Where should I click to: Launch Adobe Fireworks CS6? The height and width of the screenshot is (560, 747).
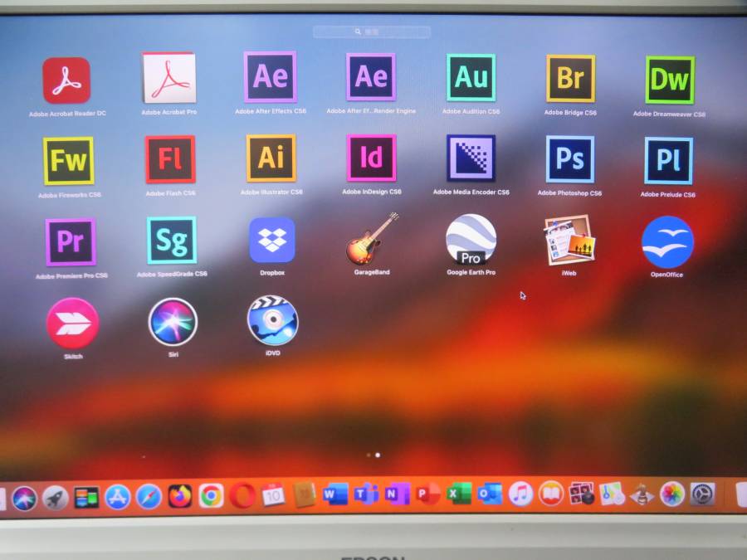[x=69, y=160]
